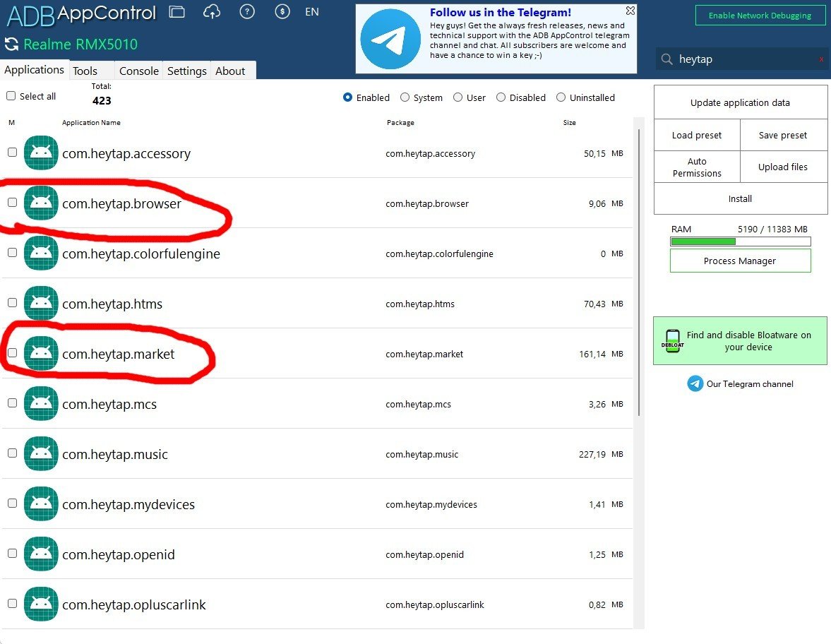Click the device refresh arrows icon
The image size is (831, 644).
tap(11, 44)
